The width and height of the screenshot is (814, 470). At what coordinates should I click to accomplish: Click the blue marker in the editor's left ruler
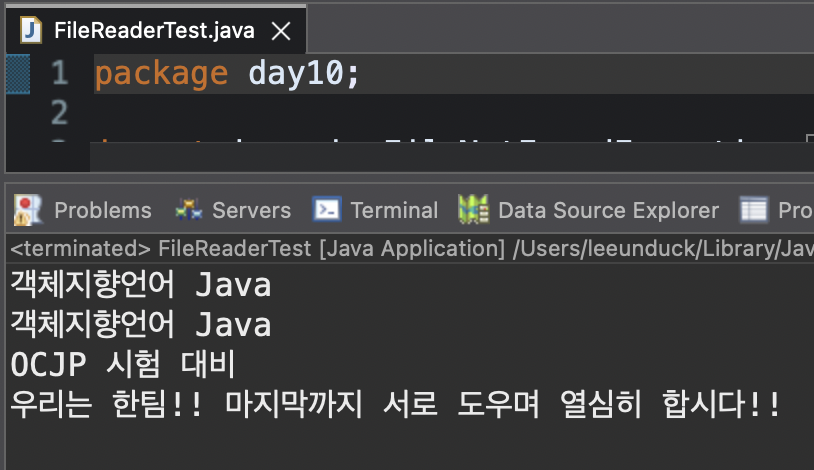(x=18, y=74)
